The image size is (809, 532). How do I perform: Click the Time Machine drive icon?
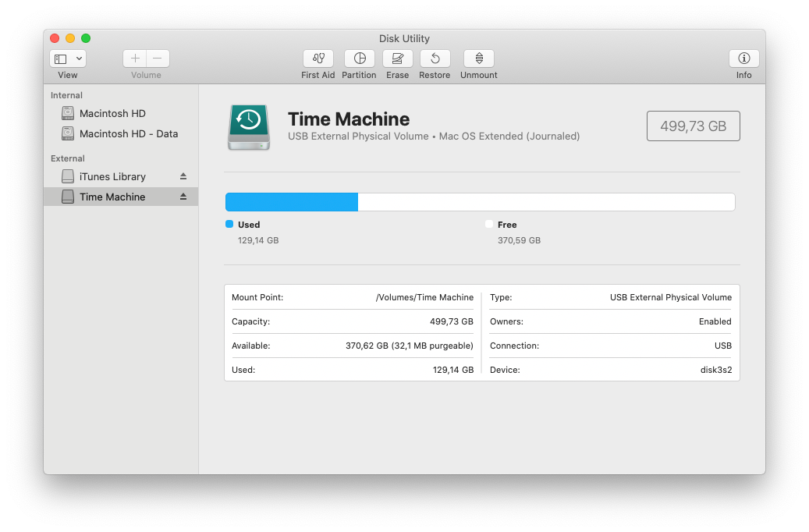coord(249,127)
